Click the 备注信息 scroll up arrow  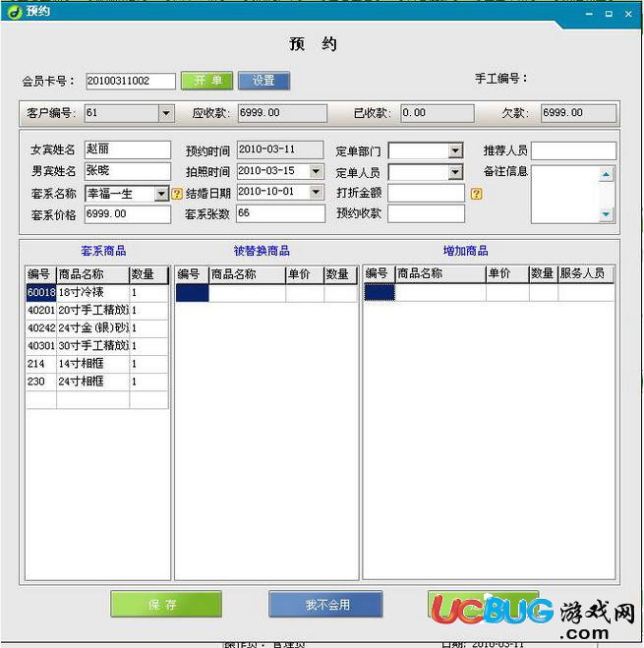tap(606, 174)
